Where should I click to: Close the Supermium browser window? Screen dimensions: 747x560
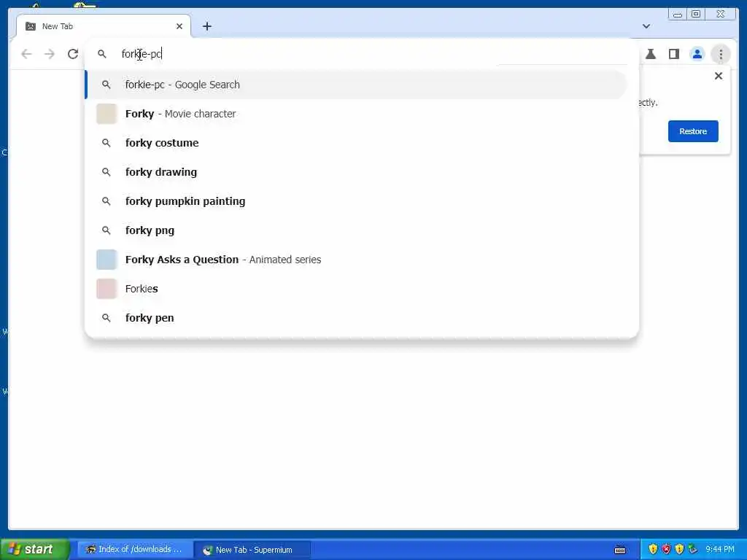pos(721,15)
